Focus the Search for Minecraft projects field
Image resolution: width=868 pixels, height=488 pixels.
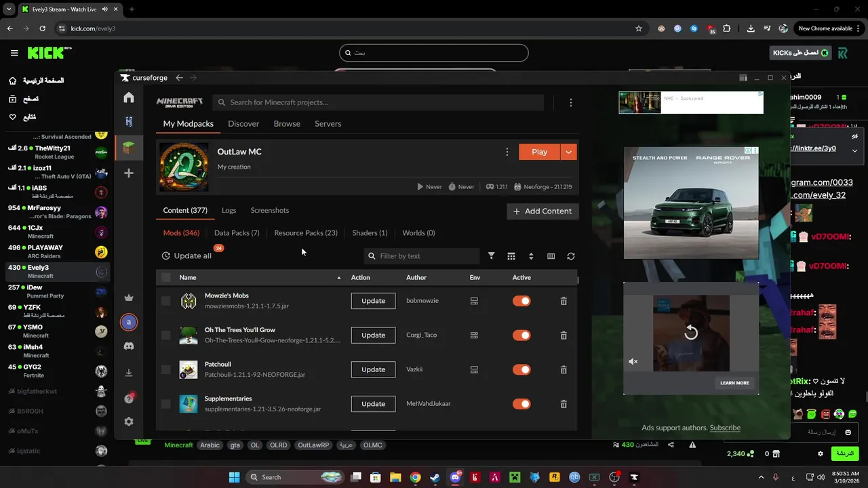coord(378,102)
